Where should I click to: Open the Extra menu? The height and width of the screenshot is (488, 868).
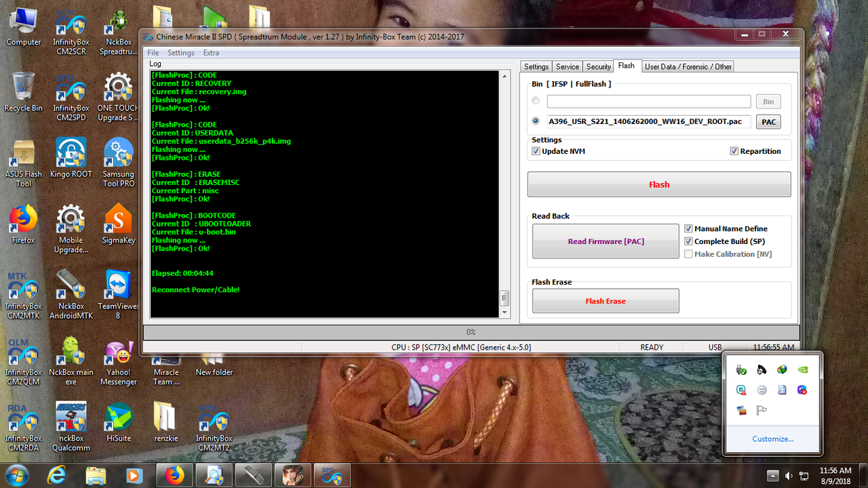click(x=211, y=52)
